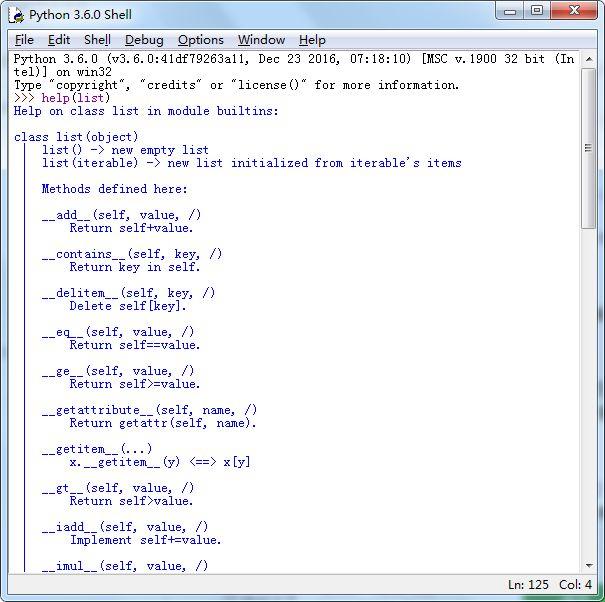Maximize the Python Shell window
Screen dimensions: 605x602
coord(537,11)
